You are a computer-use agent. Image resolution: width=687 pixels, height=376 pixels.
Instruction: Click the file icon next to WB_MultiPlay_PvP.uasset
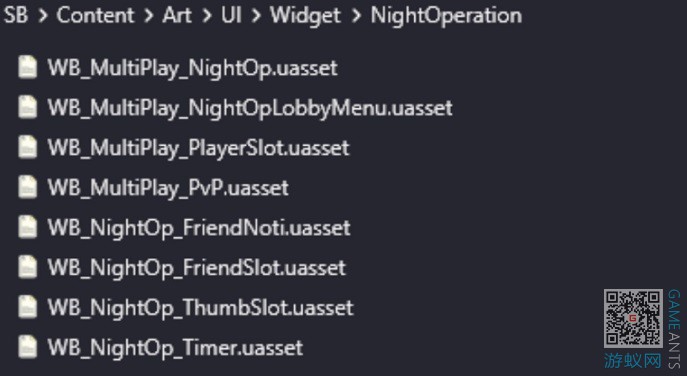(27, 188)
